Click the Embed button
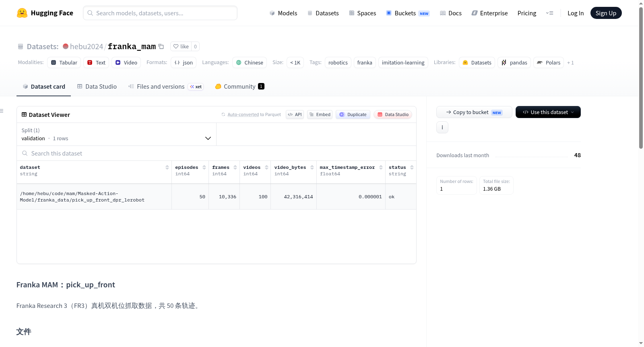This screenshot has height=347, width=644. (320, 114)
